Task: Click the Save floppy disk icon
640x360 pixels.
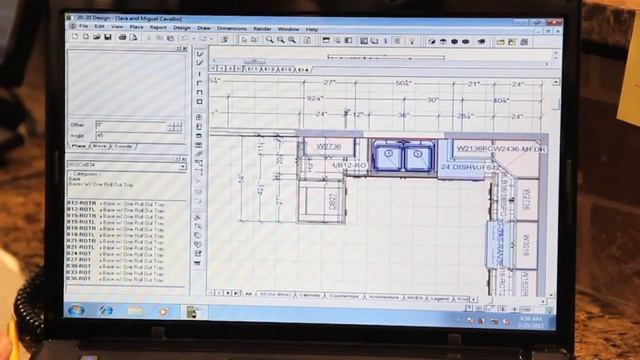Action: pyautogui.click(x=108, y=37)
